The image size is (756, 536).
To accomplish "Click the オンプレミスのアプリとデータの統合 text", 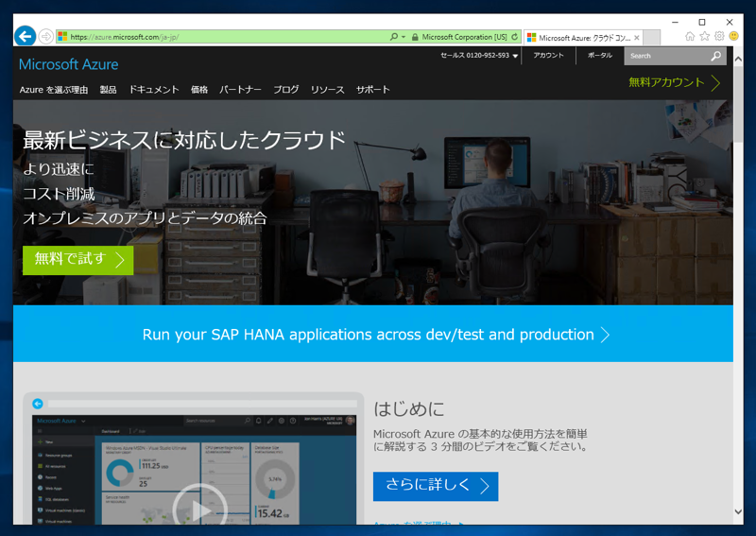I will tap(145, 218).
